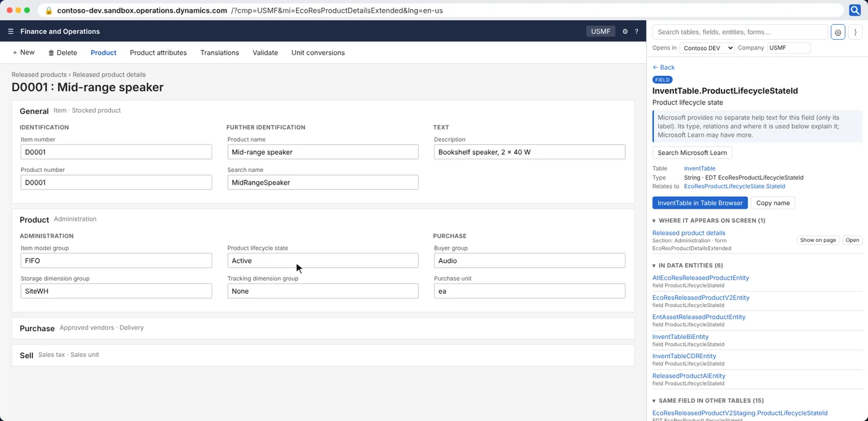The height and width of the screenshot is (421, 868).
Task: Open the Unit conversions tab
Action: point(318,52)
